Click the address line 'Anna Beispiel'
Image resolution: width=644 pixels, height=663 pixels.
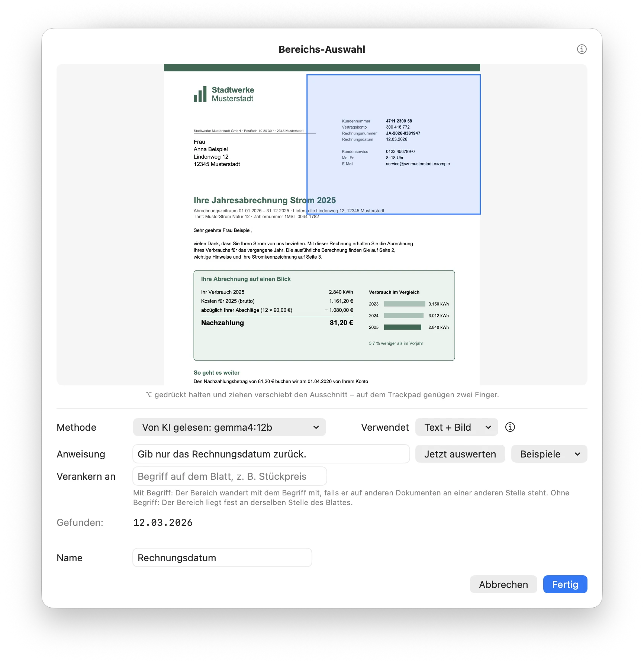[210, 149]
